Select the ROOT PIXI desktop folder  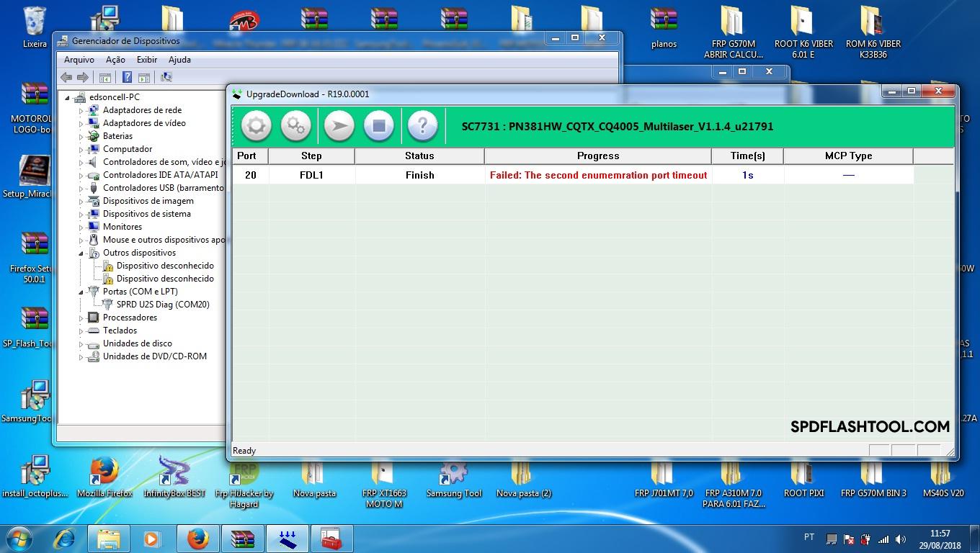(803, 477)
